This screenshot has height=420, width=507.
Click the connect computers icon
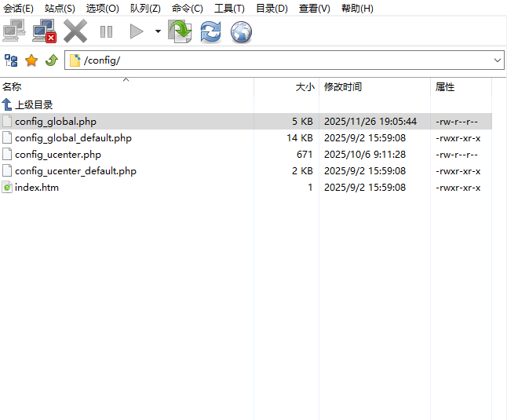point(14,31)
